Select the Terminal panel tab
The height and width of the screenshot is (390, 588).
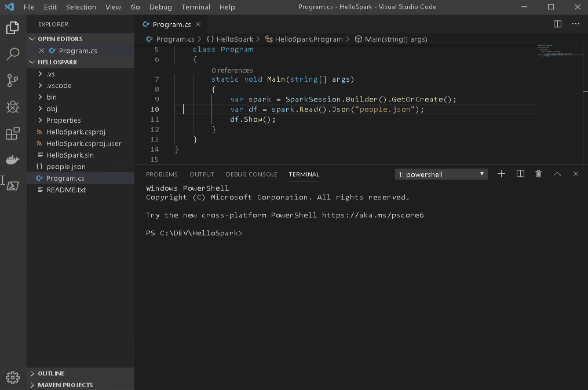click(x=304, y=174)
